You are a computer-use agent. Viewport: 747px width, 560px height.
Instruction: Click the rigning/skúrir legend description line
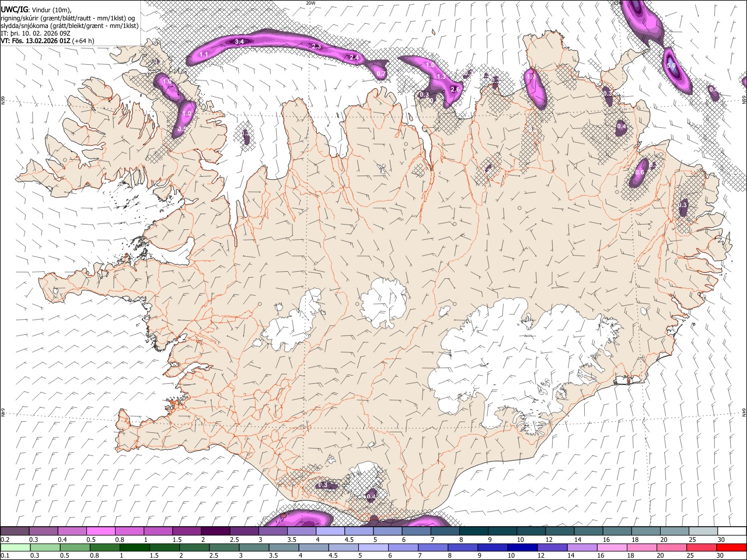[x=68, y=18]
